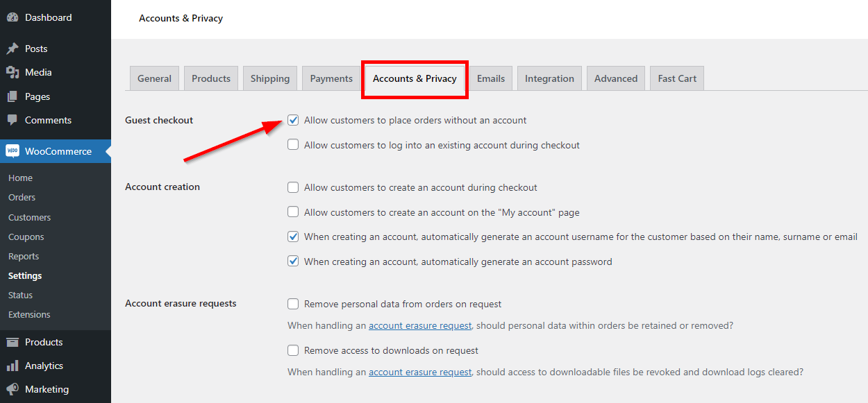Switch to the Fast Cart tab

click(x=677, y=78)
